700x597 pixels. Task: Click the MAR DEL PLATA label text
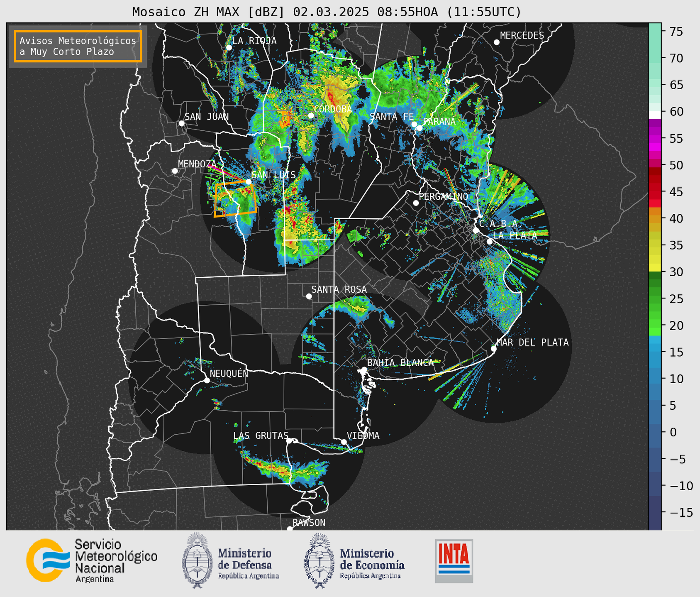click(x=532, y=343)
